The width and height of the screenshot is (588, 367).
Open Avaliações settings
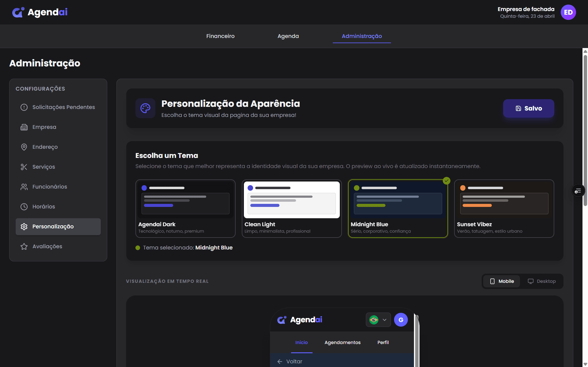click(58, 246)
